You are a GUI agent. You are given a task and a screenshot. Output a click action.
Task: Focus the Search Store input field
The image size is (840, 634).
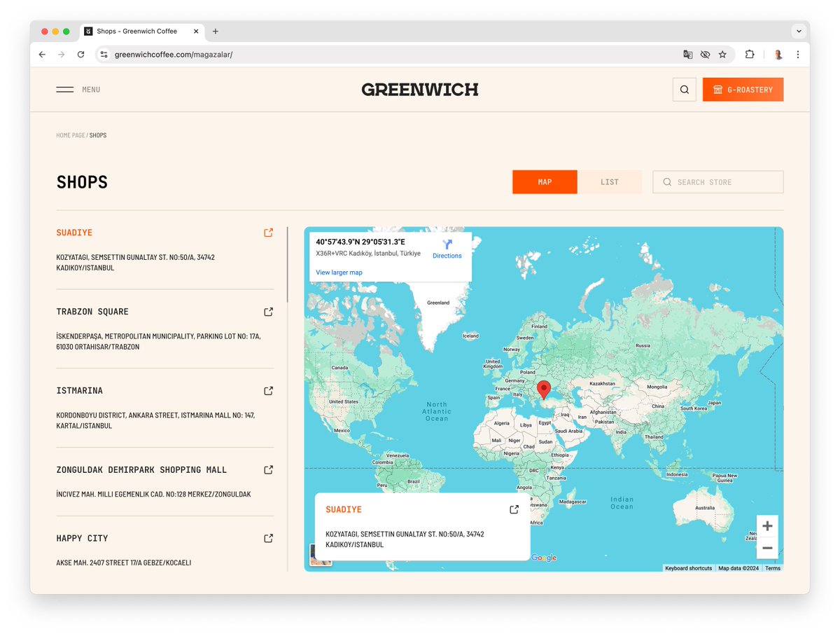pyautogui.click(x=718, y=182)
